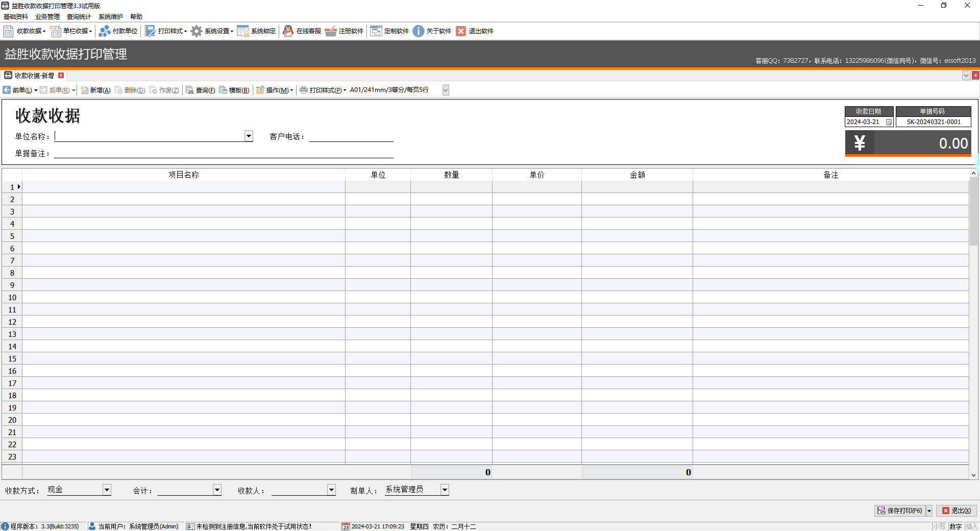Click the 删除(D) delete button
The image size is (980, 531).
[x=130, y=90]
